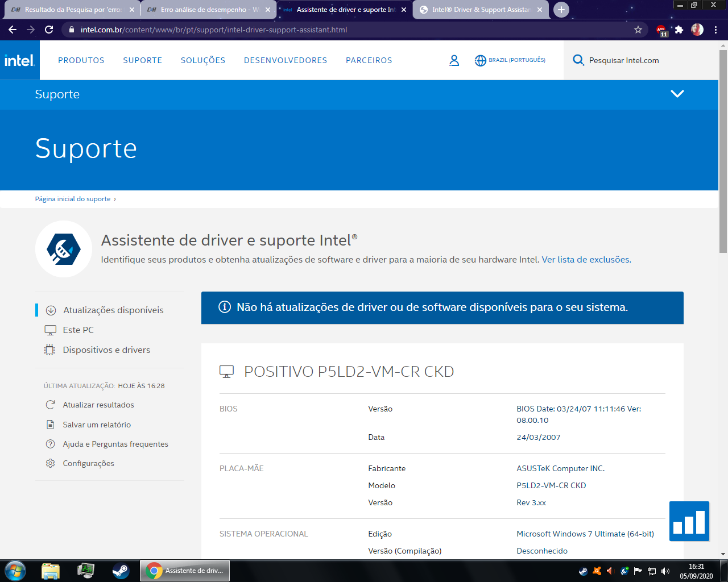Open Windows Explorer from taskbar

pos(51,571)
